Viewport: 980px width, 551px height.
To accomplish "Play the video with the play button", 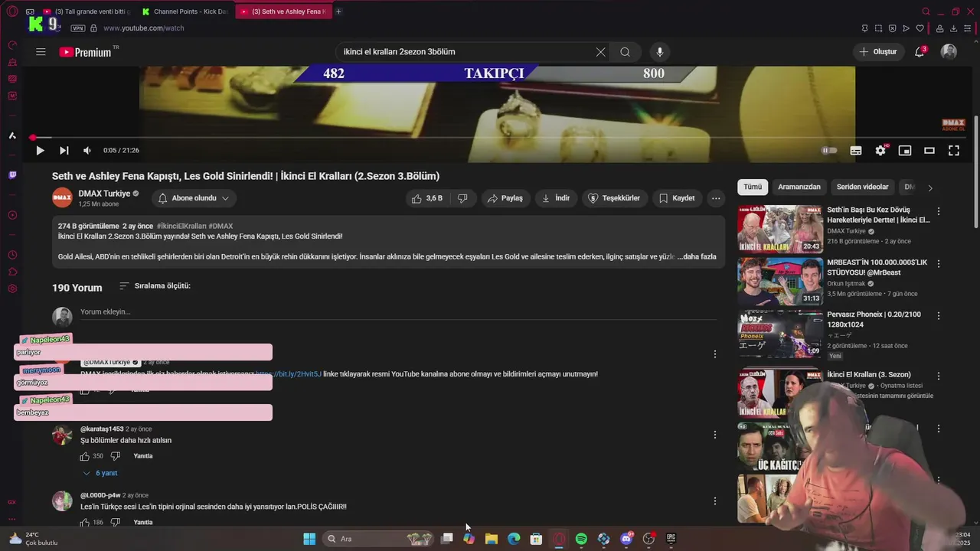I will pos(40,151).
